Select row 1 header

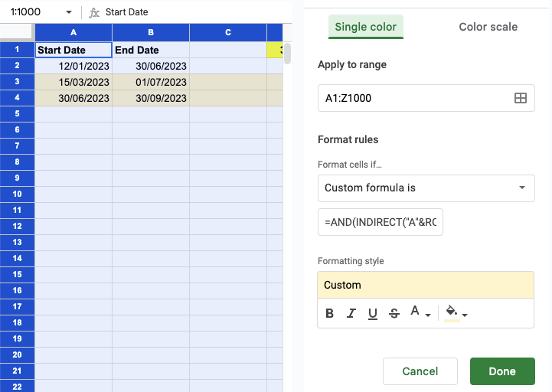point(17,49)
